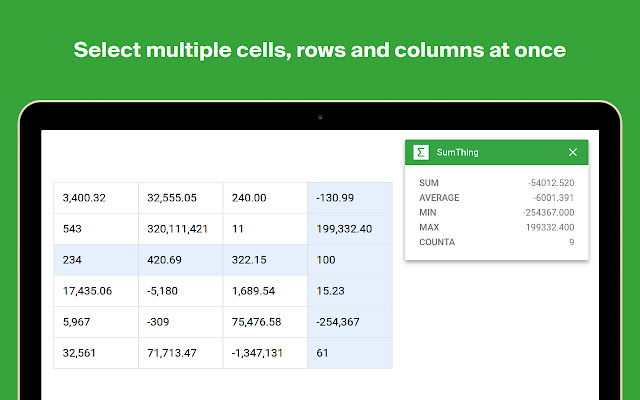Click the COUNTA row in SumThing panel

(x=496, y=242)
